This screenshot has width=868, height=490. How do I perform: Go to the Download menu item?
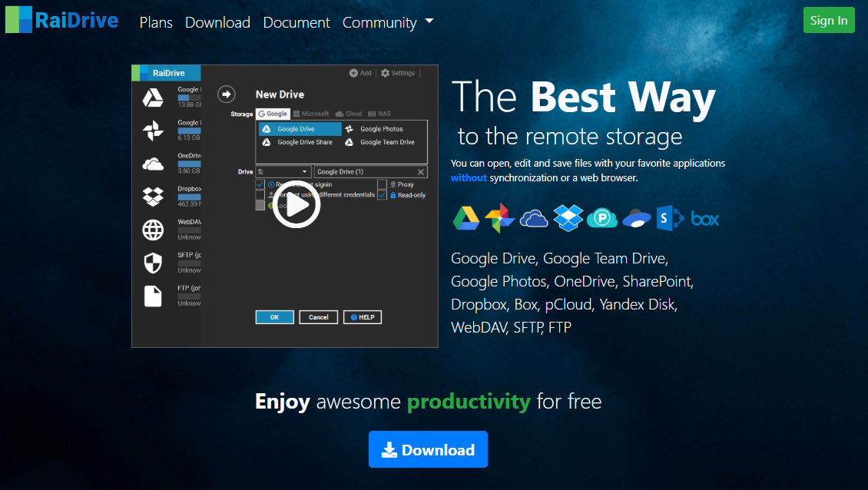tap(217, 22)
